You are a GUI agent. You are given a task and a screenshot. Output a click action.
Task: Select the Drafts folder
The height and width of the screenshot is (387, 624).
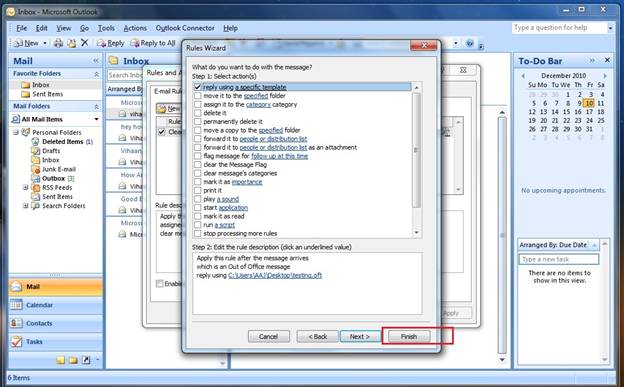51,150
